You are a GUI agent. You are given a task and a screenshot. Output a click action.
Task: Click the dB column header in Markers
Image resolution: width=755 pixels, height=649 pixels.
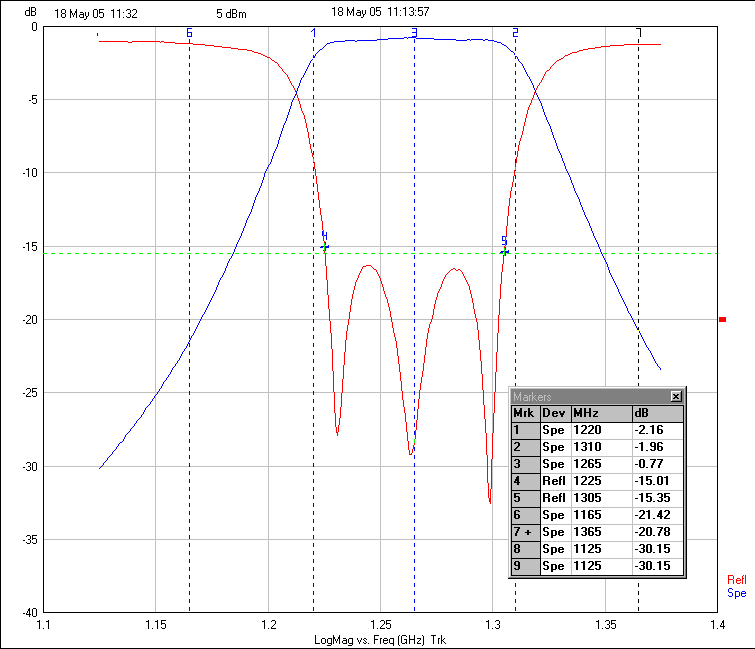pyautogui.click(x=658, y=414)
